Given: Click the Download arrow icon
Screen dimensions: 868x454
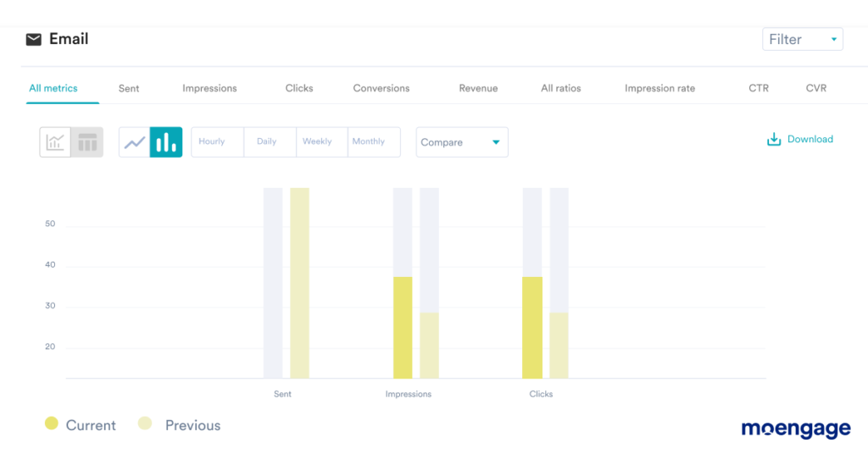Looking at the screenshot, I should 773,140.
